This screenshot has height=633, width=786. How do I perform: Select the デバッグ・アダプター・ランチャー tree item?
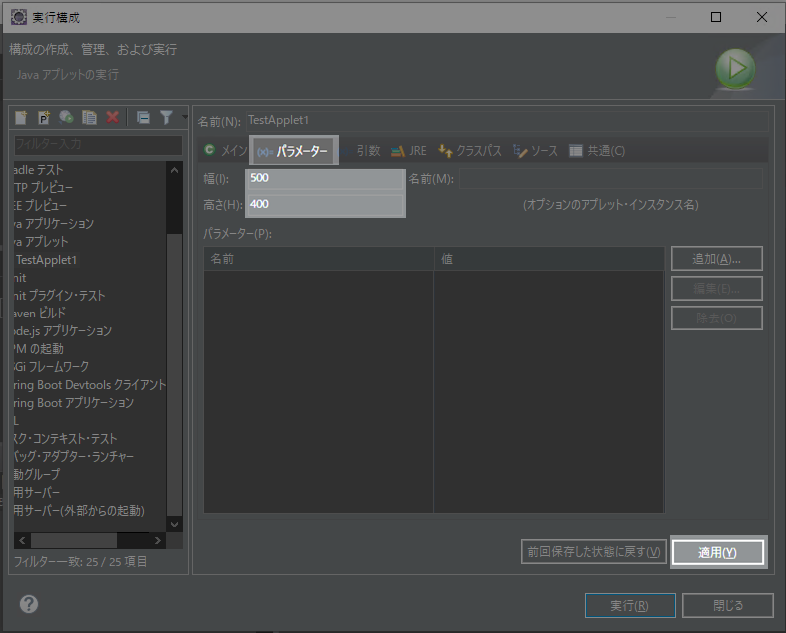(x=74, y=457)
